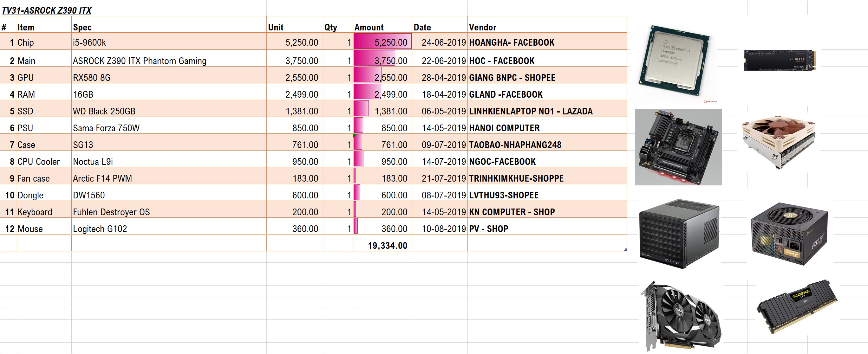The height and width of the screenshot is (354, 868).
Task: Select the Logitech G102 cell
Action: coord(169,227)
